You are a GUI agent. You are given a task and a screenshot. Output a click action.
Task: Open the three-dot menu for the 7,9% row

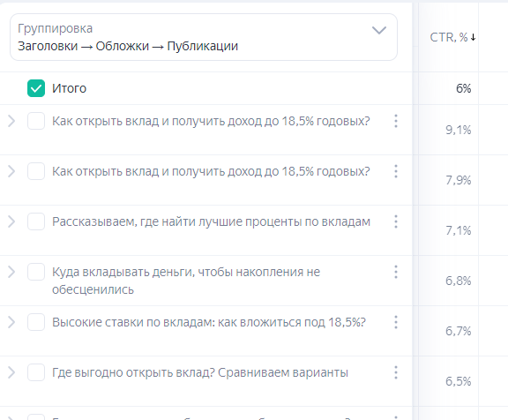click(396, 171)
